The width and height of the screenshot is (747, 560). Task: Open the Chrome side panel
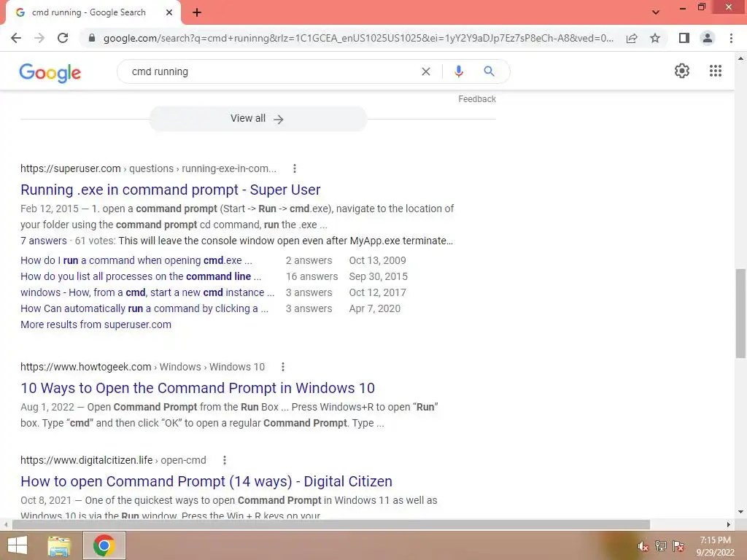pos(684,38)
